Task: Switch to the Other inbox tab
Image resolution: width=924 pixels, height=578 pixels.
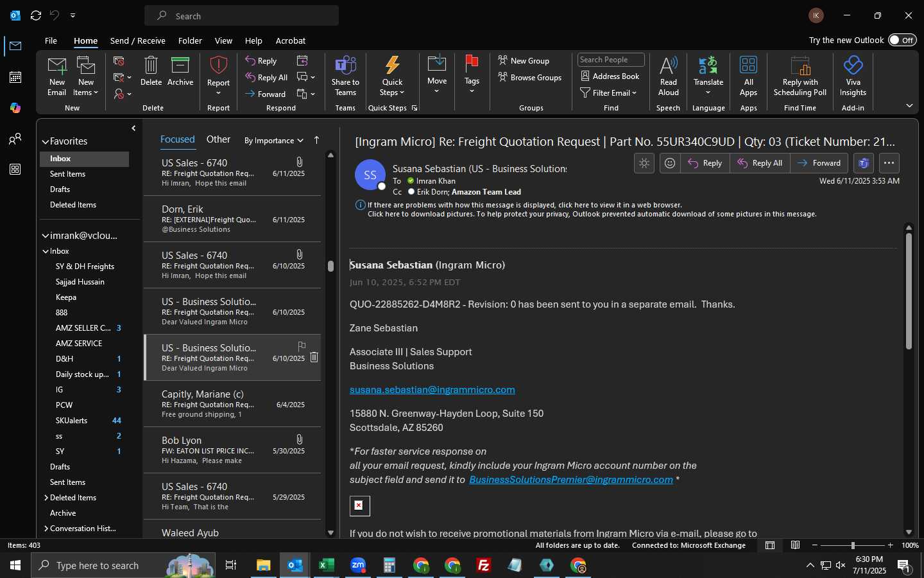Action: [218, 139]
